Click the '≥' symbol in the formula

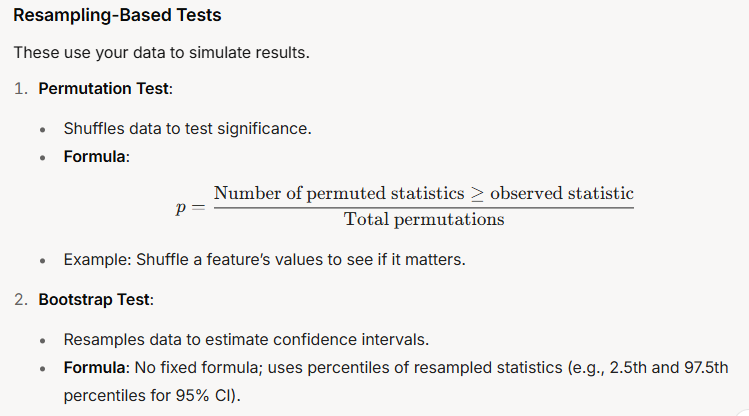point(477,194)
